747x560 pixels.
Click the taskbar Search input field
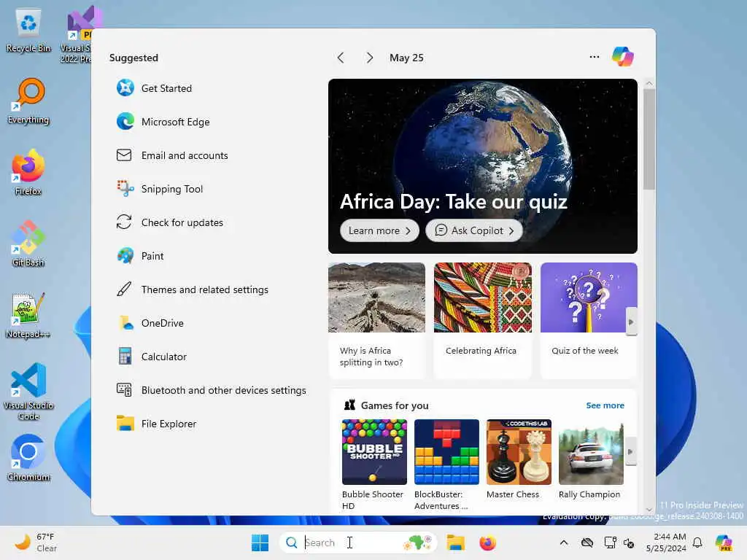click(358, 542)
